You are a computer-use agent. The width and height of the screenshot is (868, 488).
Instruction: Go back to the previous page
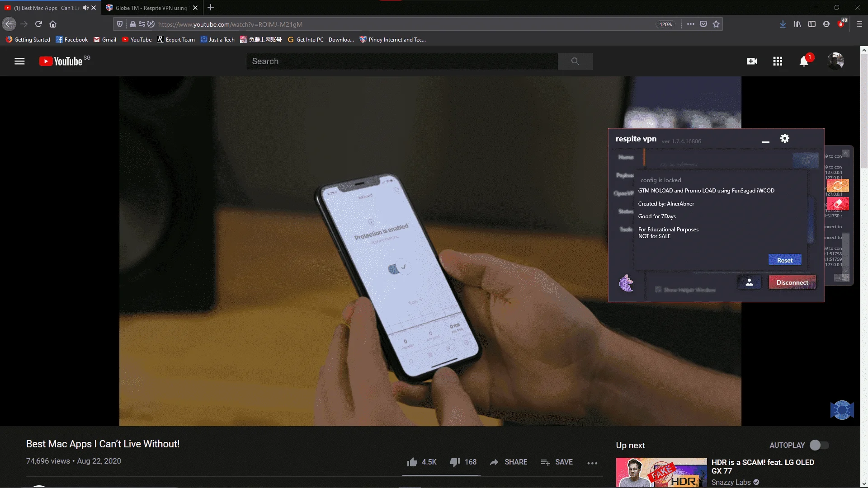point(9,24)
